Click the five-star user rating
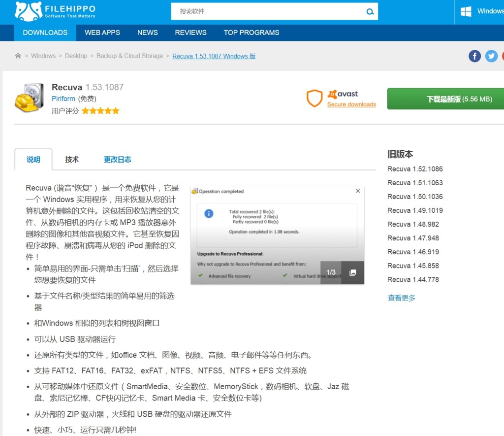This screenshot has width=504, height=436. (100, 111)
